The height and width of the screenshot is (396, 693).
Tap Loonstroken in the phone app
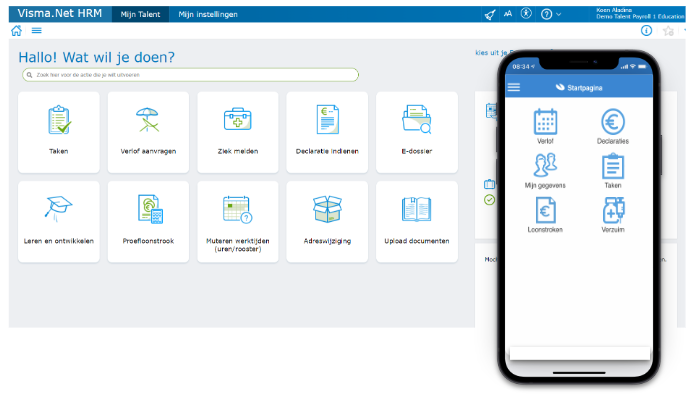click(545, 215)
